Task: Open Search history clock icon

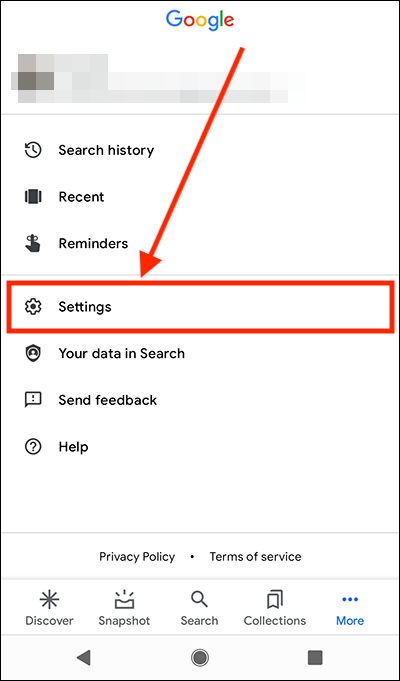Action: [x=33, y=150]
